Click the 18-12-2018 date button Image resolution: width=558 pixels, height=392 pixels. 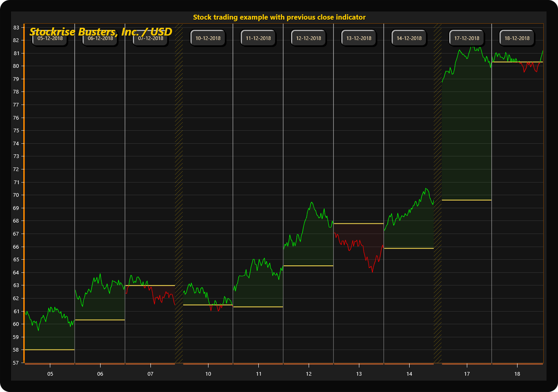[517, 38]
